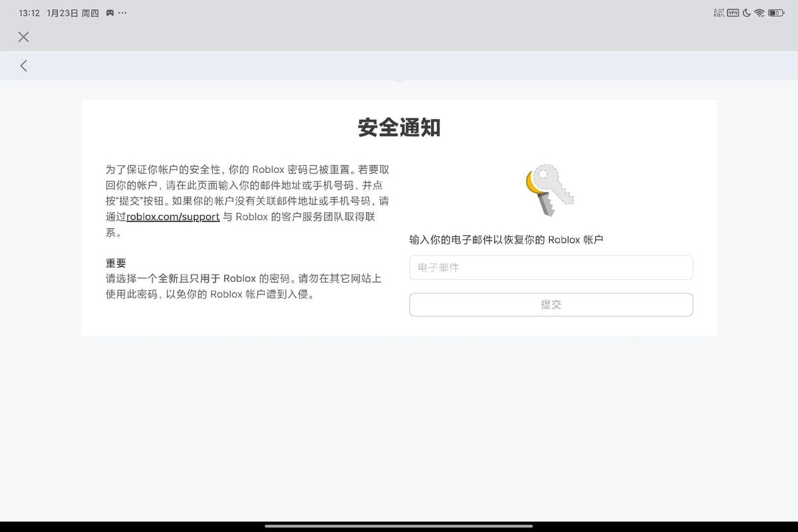Viewport: 798px width, 532px height.
Task: Click the key illustration on the security notice
Action: 547,188
